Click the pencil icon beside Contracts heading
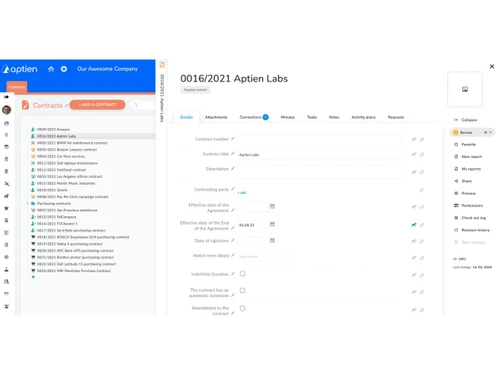 point(66,105)
